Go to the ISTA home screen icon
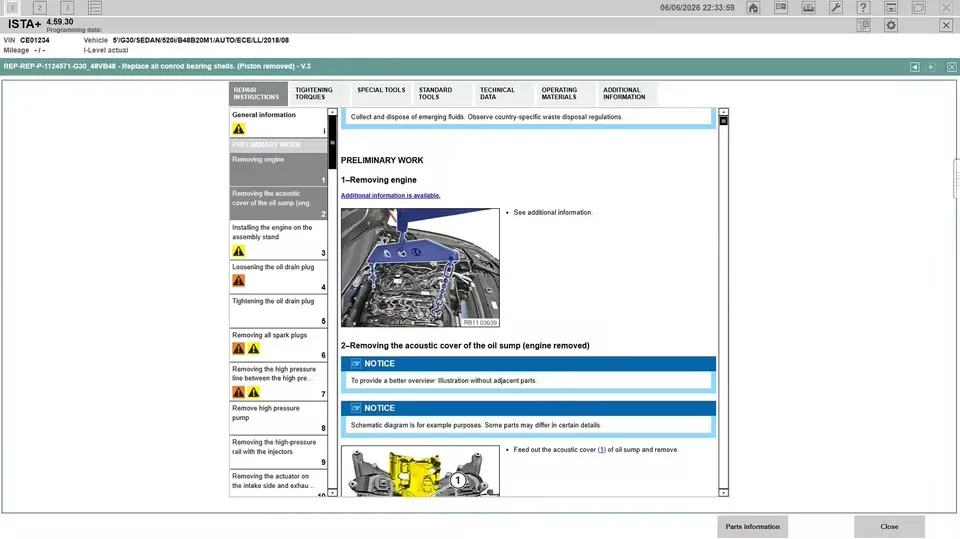960x539 pixels. pyautogui.click(x=753, y=8)
